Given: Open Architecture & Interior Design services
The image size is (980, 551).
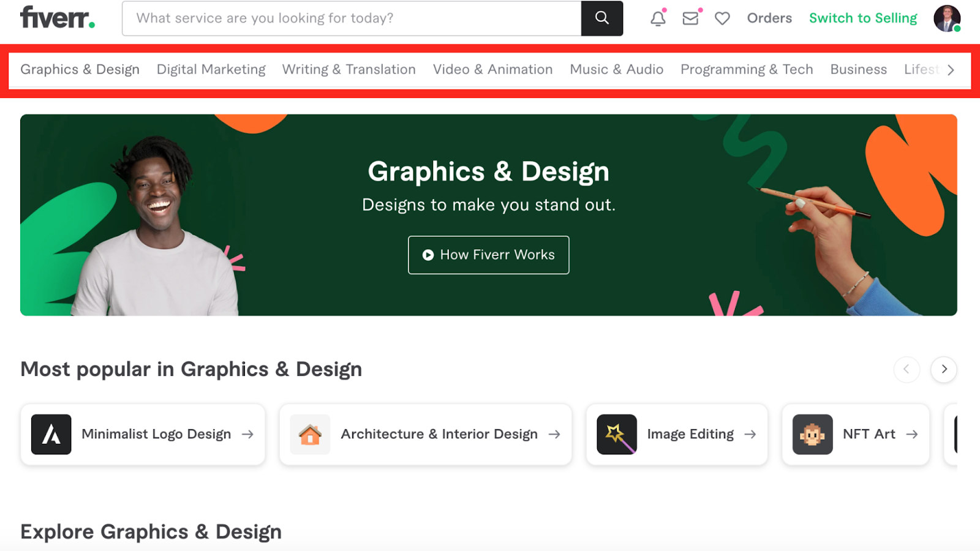Looking at the screenshot, I should [x=426, y=434].
